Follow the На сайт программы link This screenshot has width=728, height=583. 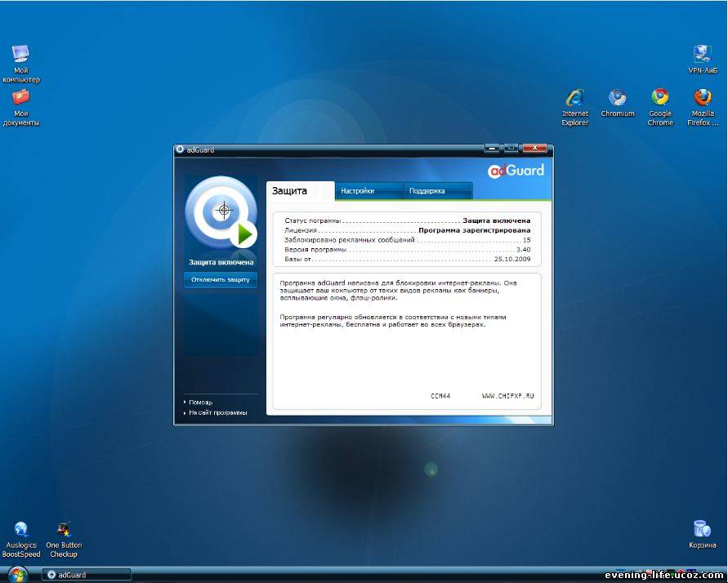[x=218, y=413]
